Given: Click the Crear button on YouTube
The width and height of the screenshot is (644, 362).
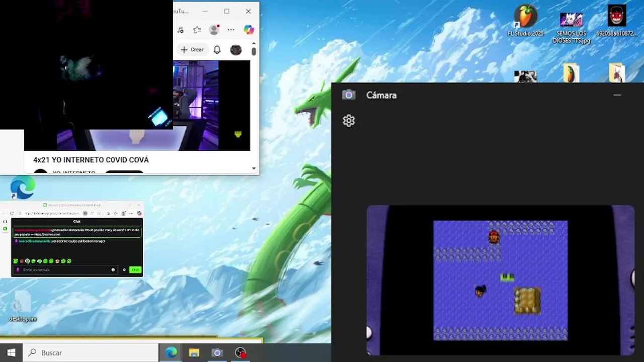Looking at the screenshot, I should click(192, 50).
